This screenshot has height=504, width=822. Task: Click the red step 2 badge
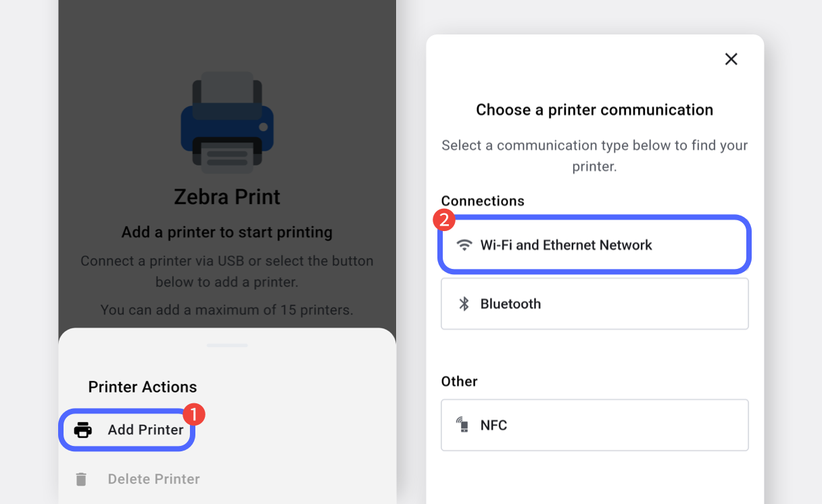pyautogui.click(x=443, y=220)
